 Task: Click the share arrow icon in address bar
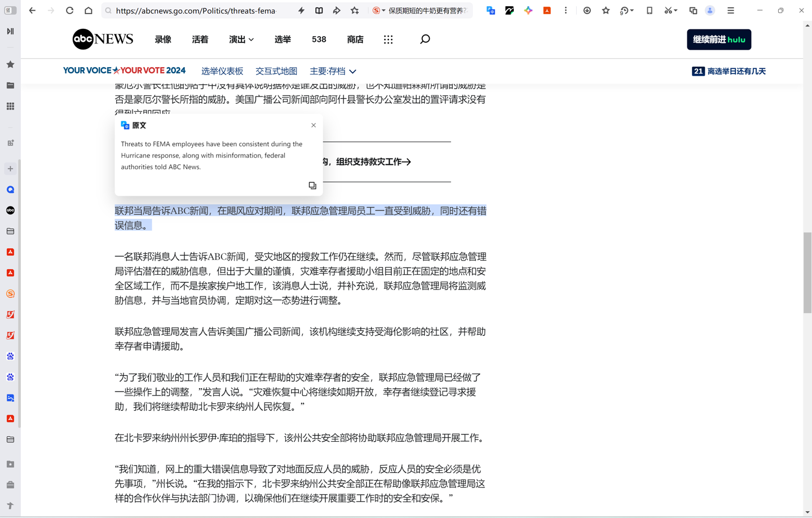coord(337,11)
